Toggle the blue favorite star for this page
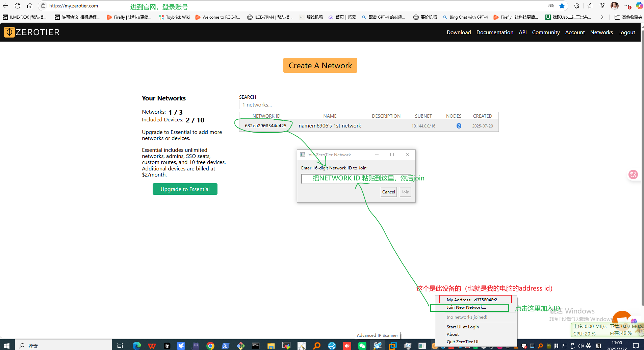This screenshot has height=350, width=644. (562, 6)
